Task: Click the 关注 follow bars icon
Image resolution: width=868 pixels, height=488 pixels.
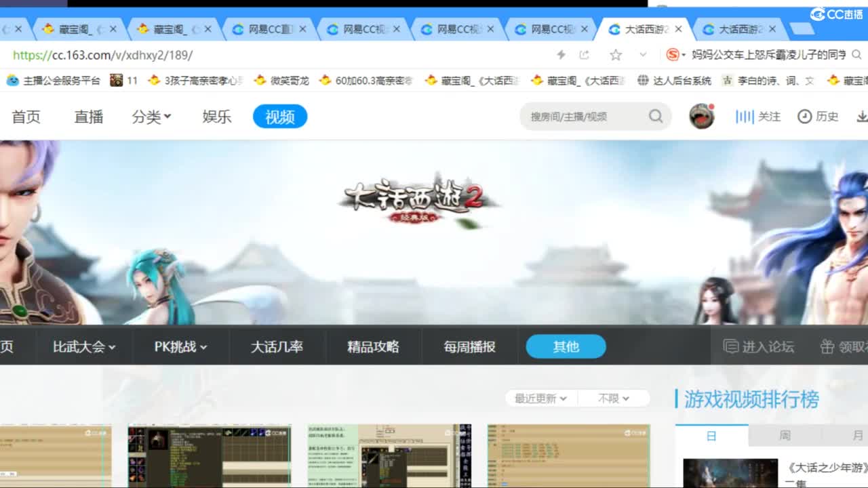Action: pyautogui.click(x=745, y=117)
